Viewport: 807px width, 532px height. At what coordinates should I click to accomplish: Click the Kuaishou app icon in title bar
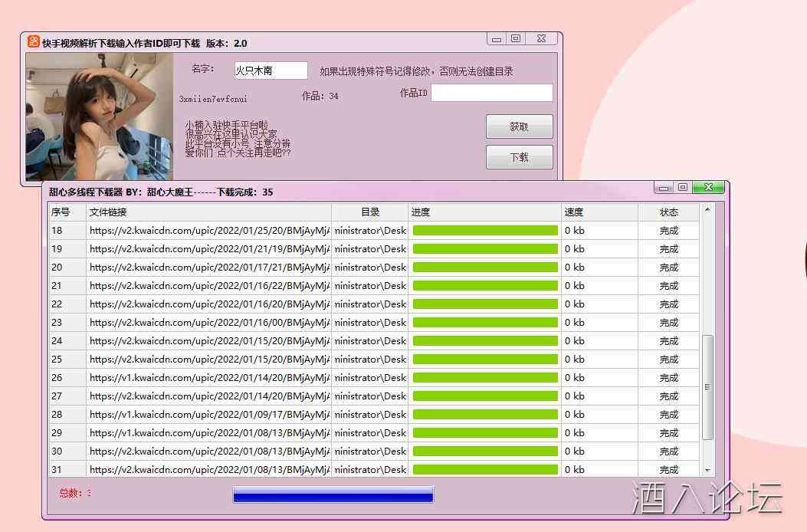(x=33, y=41)
